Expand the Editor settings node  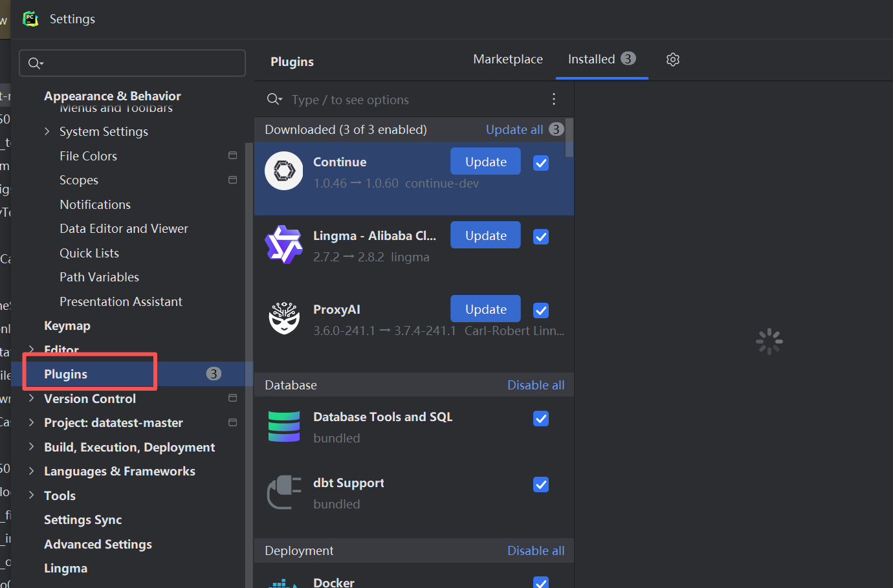31,350
